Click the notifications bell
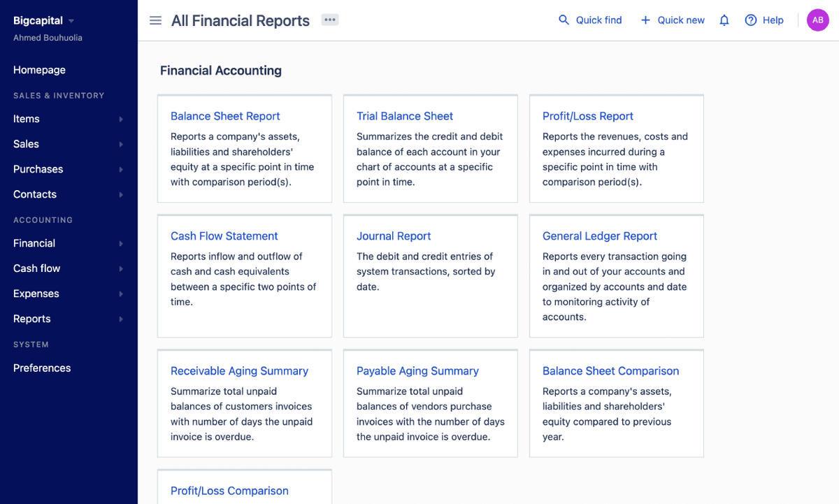This screenshot has width=839, height=504. point(724,20)
